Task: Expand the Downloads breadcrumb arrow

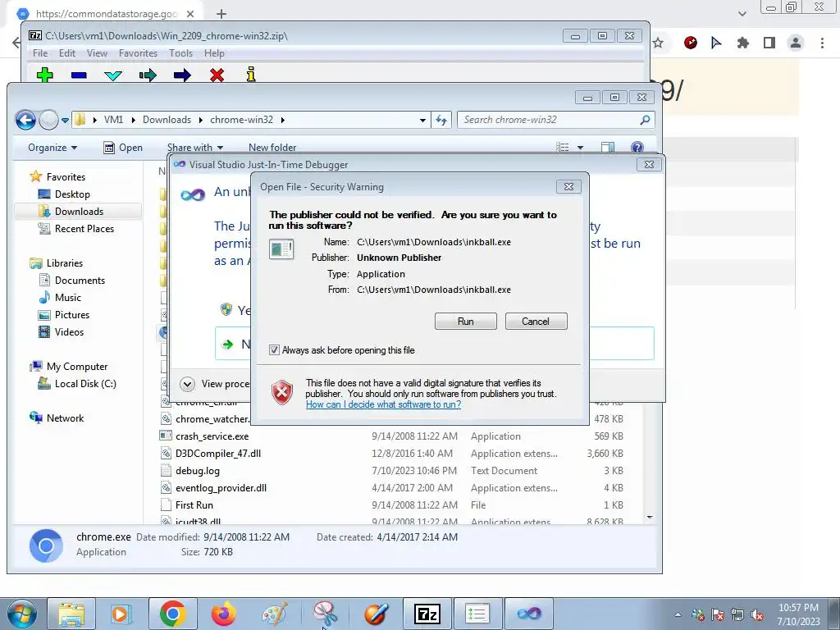Action: point(200,120)
